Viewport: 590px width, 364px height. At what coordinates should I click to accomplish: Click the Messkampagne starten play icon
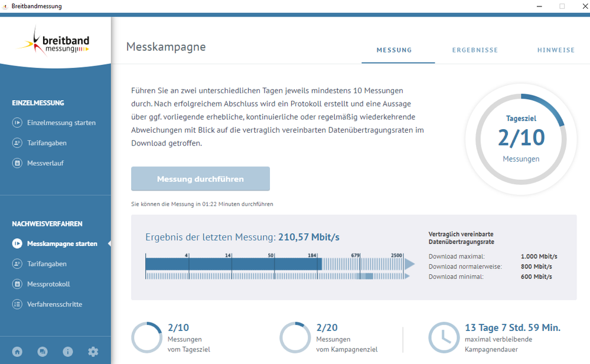click(x=17, y=244)
